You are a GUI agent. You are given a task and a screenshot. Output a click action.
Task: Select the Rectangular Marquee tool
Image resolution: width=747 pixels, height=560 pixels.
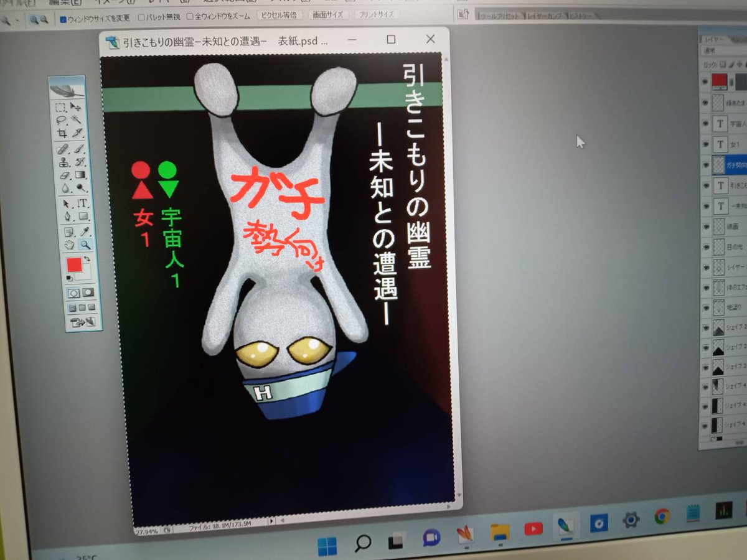60,107
